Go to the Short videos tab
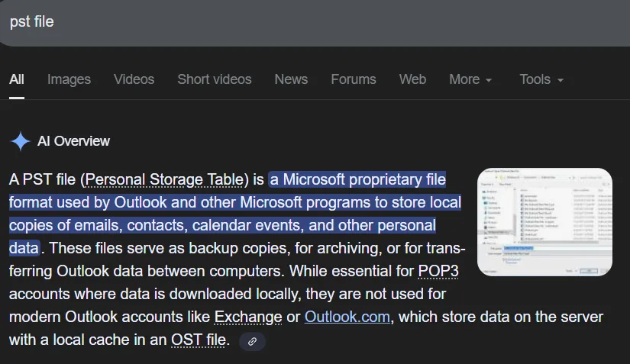Image resolution: width=630 pixels, height=364 pixels. (x=214, y=79)
